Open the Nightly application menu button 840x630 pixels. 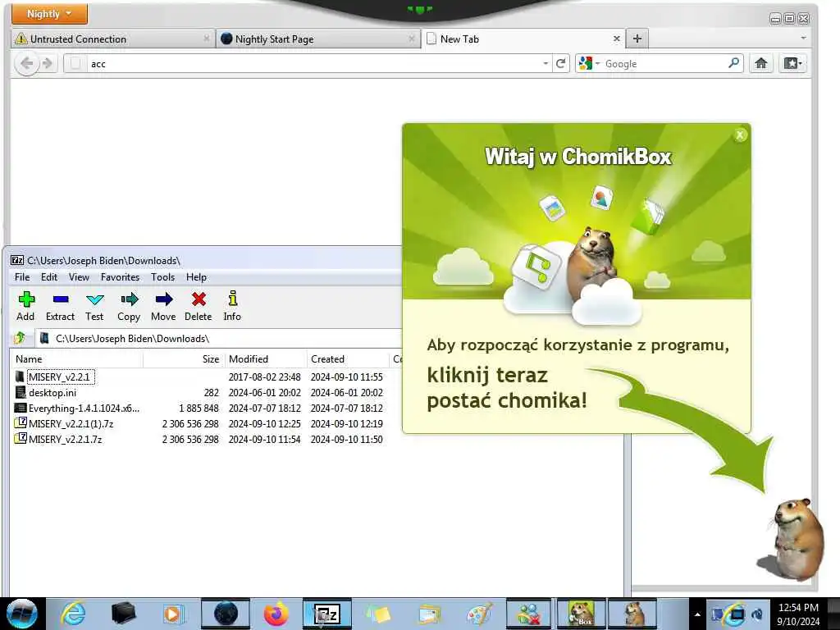tap(49, 13)
